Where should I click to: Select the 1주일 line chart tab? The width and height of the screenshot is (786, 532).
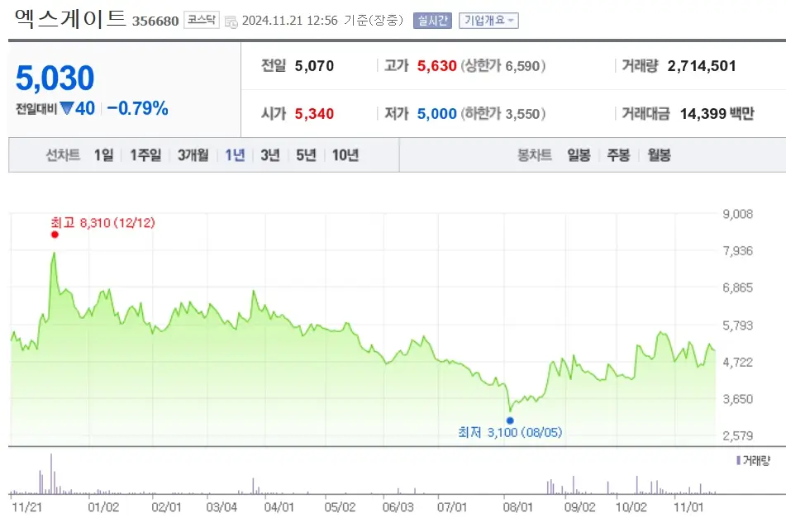145,155
